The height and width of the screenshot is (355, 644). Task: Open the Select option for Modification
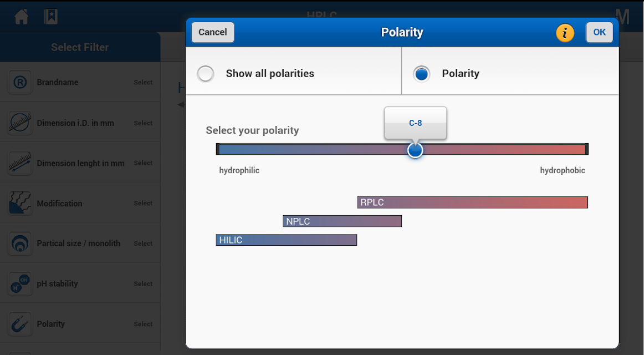pos(143,204)
